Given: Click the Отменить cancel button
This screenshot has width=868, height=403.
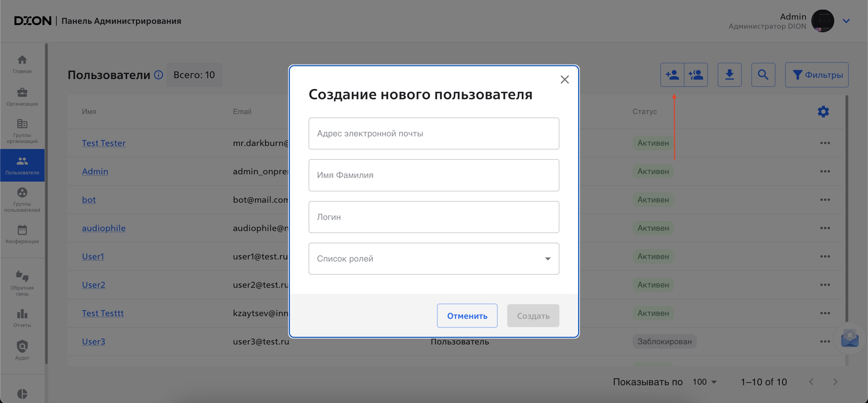Looking at the screenshot, I should point(468,316).
